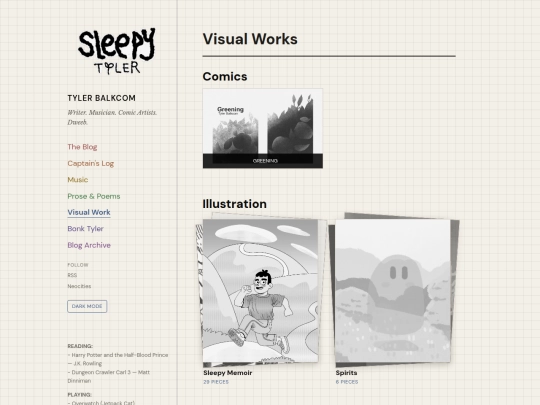Viewport: 540px width, 405px height.
Task: Go to the Music page
Action: [78, 180]
